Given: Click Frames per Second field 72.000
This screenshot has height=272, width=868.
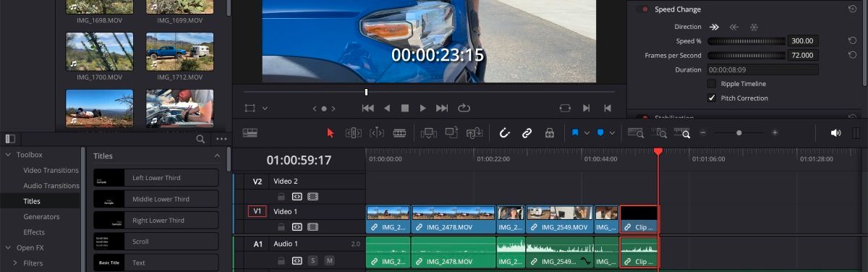Looking at the screenshot, I should pyautogui.click(x=804, y=55).
